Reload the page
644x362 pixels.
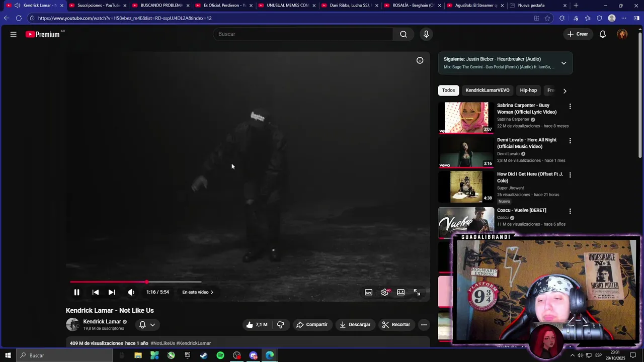pos(19,18)
